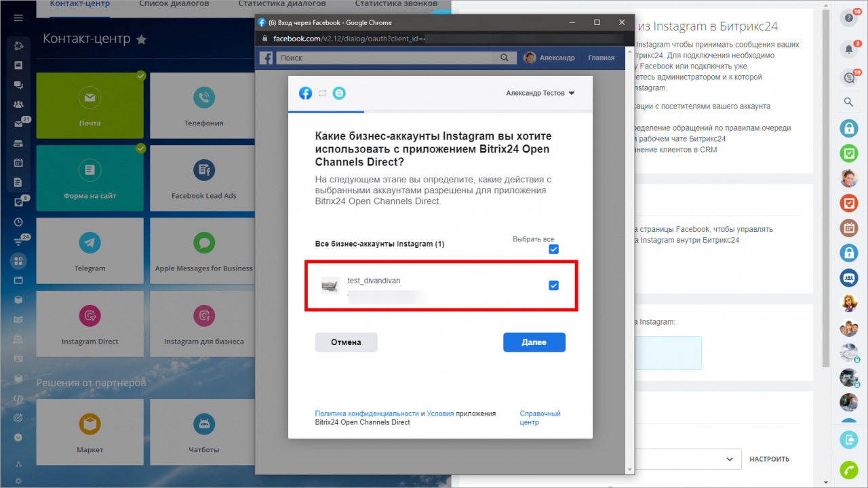Open chat icon in left sidebar
This screenshot has width=868, height=488.
point(18,85)
